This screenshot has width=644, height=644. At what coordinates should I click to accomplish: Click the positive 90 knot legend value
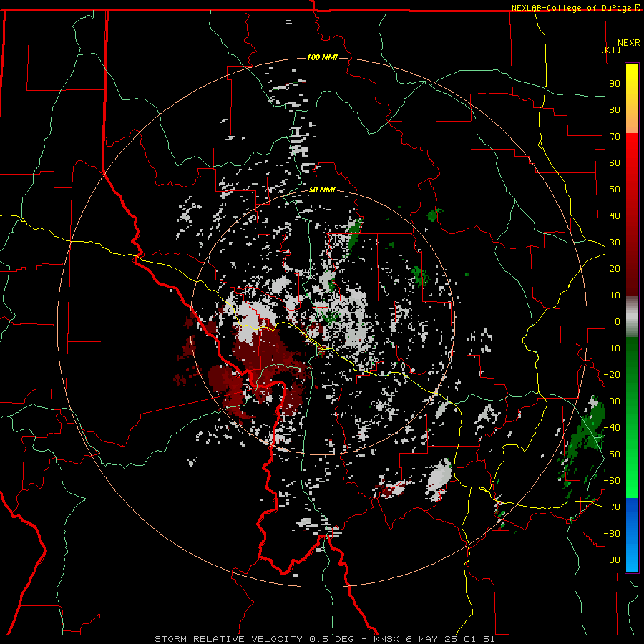[615, 84]
